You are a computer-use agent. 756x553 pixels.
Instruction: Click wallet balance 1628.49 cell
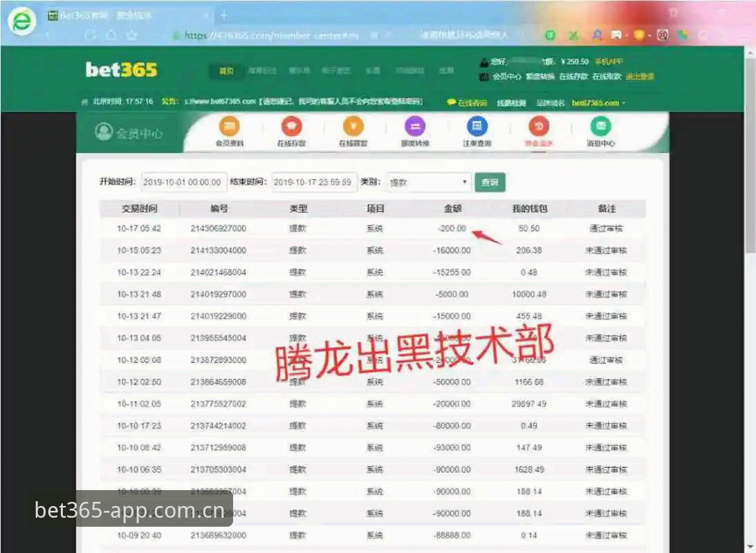[x=529, y=469]
